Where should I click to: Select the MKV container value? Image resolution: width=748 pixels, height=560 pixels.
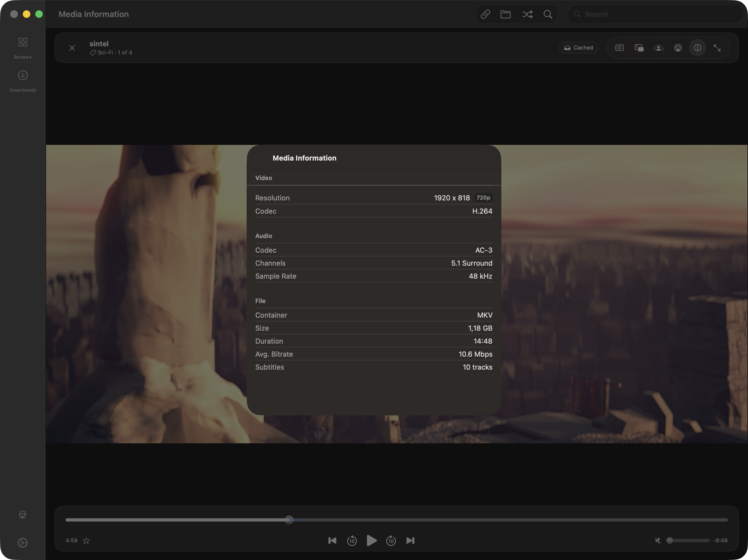coord(485,315)
